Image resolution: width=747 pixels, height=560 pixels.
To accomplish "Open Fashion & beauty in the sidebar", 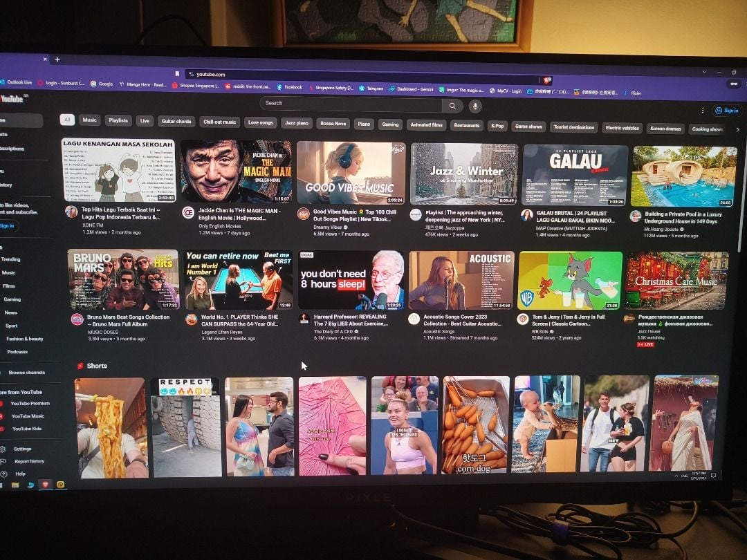I will click(24, 339).
